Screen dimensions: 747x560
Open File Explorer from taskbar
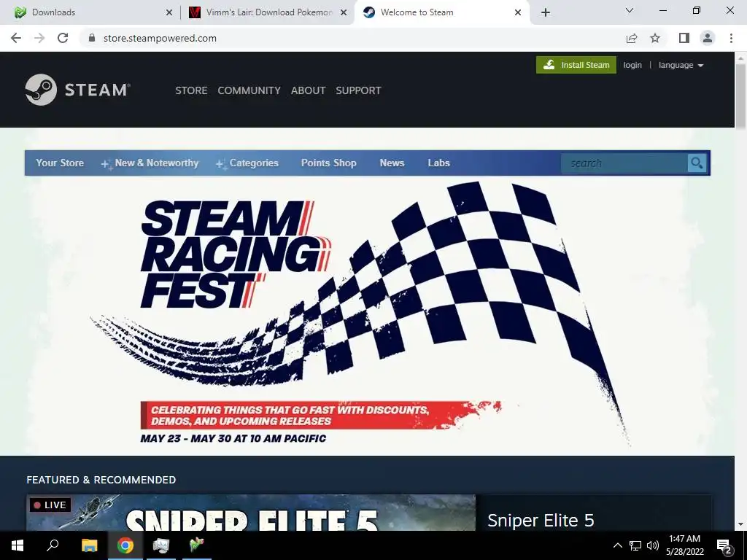(x=89, y=545)
